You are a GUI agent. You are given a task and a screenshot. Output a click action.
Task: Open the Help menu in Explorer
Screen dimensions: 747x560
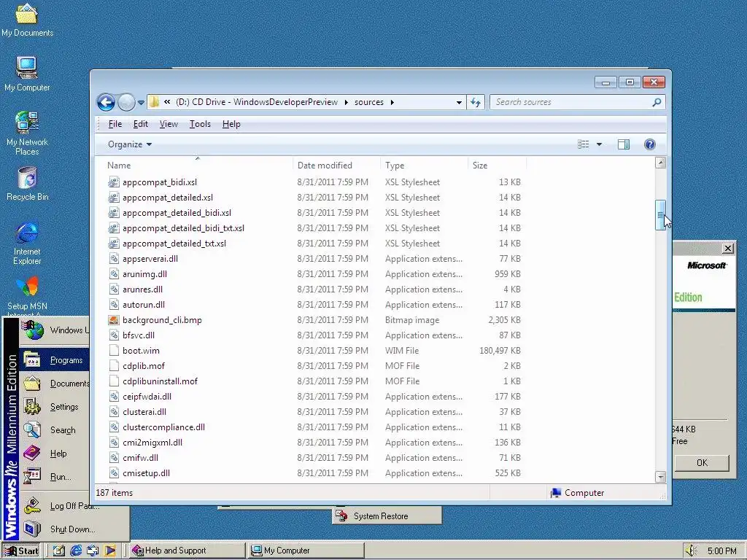[231, 124]
